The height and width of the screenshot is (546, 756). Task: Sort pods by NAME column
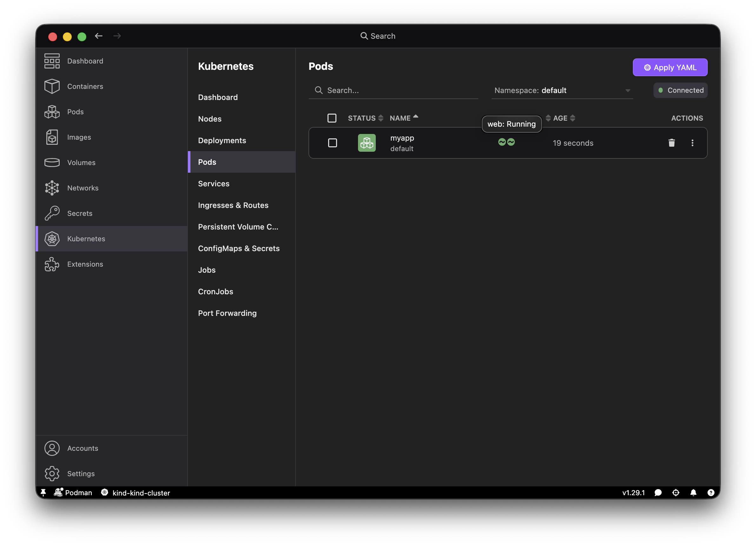(x=404, y=118)
